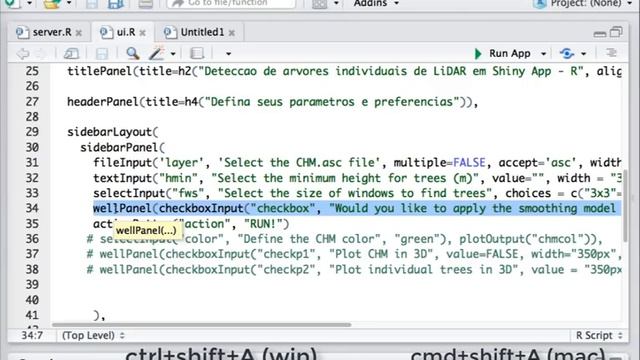Open the (Top Level) scope selector
This screenshot has width=640, height=360.
point(93,336)
